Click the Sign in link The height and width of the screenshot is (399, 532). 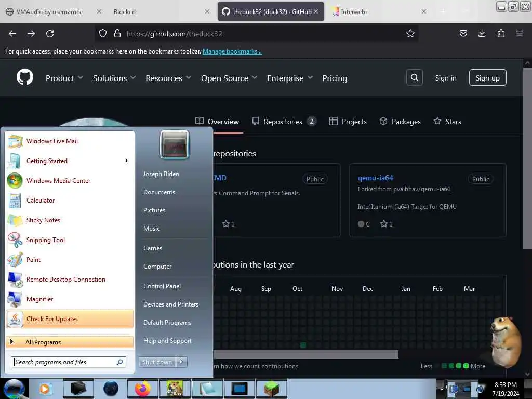pos(445,78)
